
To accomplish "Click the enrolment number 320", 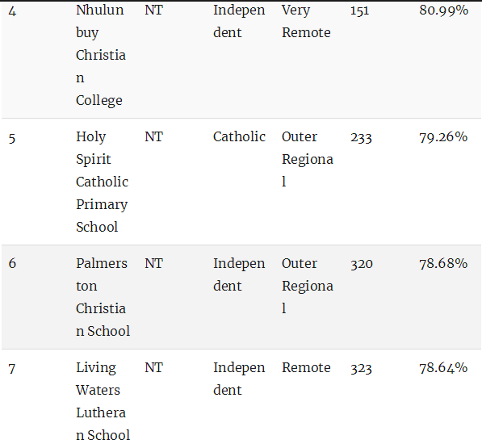I will coord(362,264).
